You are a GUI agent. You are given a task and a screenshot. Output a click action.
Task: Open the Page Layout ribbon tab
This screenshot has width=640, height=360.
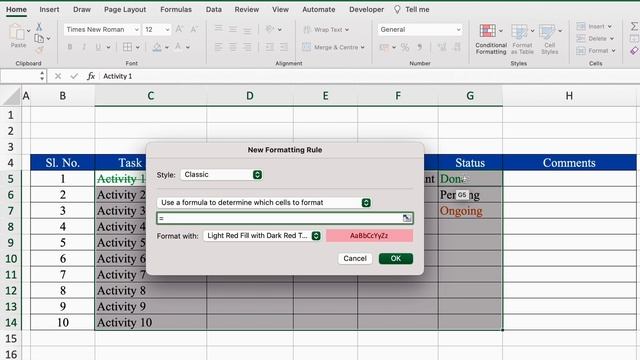point(125,9)
